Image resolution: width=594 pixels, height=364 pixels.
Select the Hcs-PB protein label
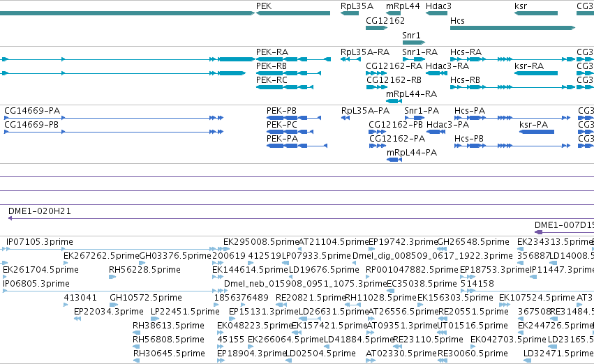tap(469, 139)
